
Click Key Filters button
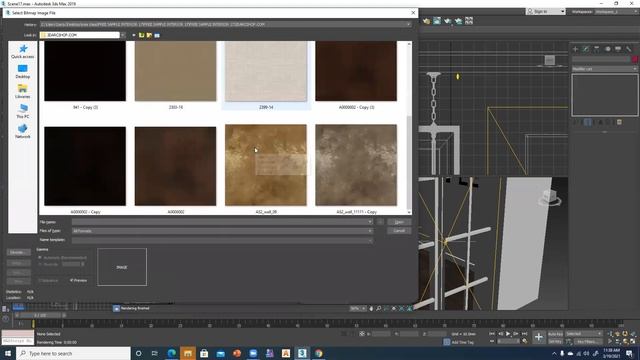587,342
